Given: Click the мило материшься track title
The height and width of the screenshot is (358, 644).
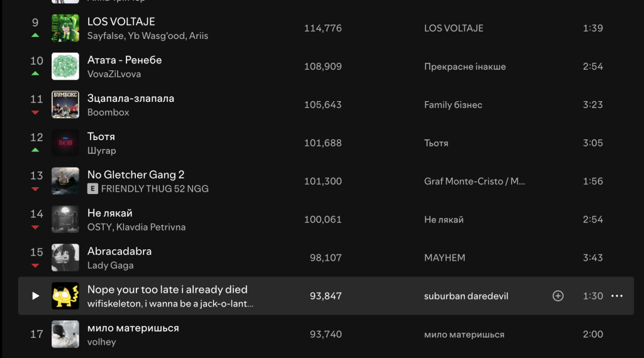Looking at the screenshot, I should coord(133,328).
